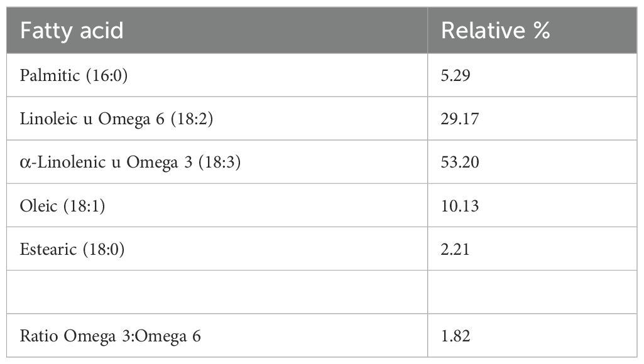Select the Estearic (18:0) cell

click(x=72, y=249)
